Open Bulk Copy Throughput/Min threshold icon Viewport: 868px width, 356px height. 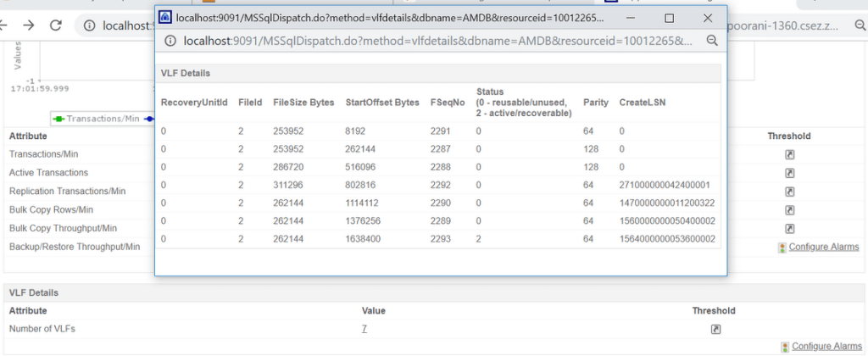pyautogui.click(x=789, y=229)
